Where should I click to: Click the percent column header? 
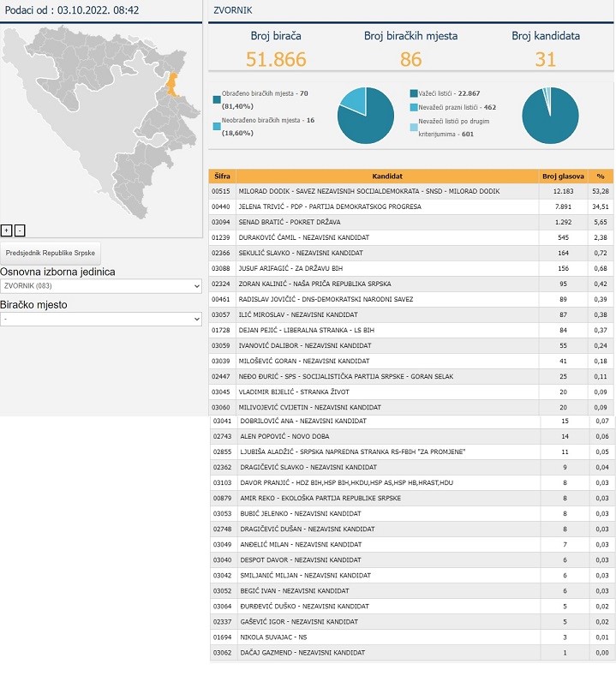pos(601,176)
